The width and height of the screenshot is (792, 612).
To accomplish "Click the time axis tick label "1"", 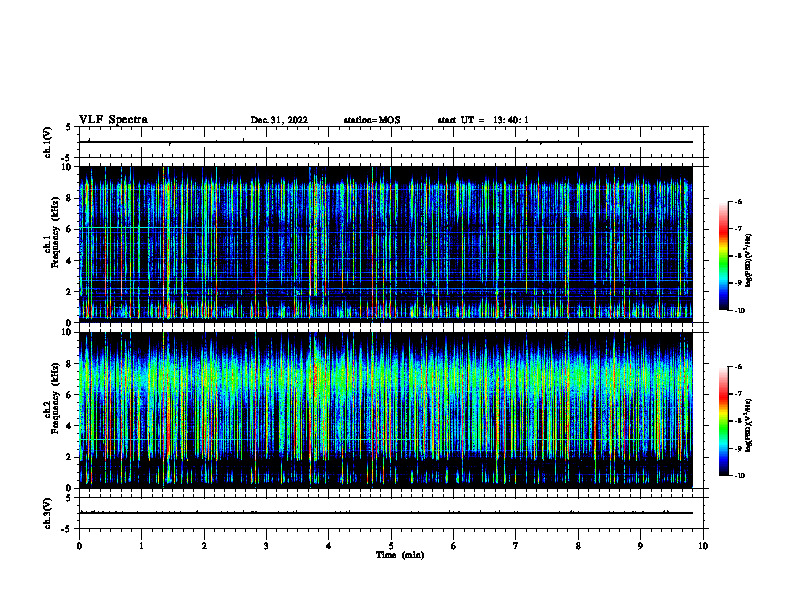I will point(141,546).
